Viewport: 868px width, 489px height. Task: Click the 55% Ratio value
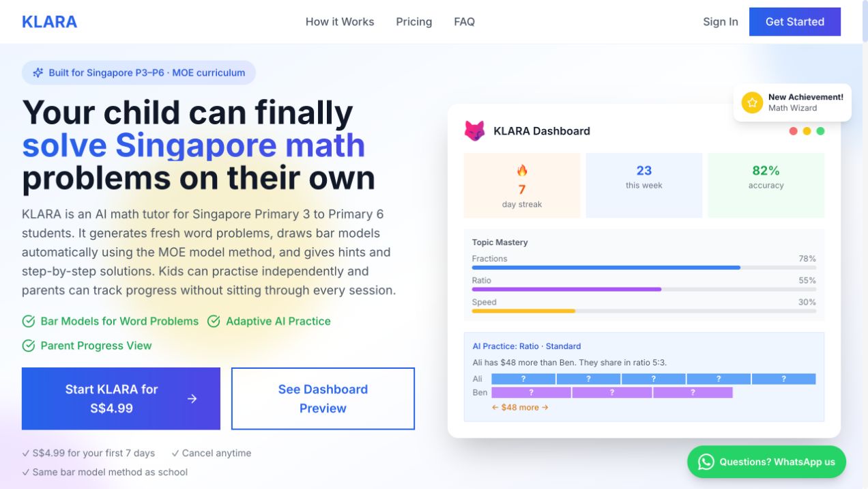point(807,281)
